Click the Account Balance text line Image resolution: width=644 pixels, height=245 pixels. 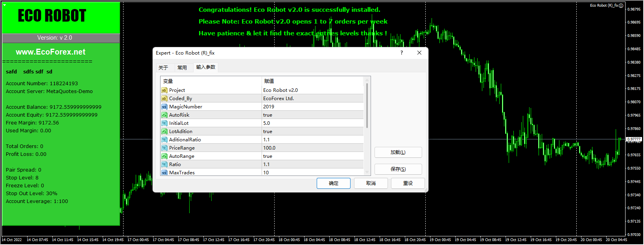(x=54, y=107)
